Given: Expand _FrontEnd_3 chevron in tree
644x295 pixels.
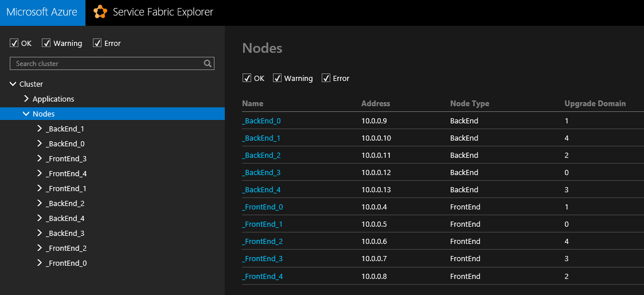Looking at the screenshot, I should [40, 158].
